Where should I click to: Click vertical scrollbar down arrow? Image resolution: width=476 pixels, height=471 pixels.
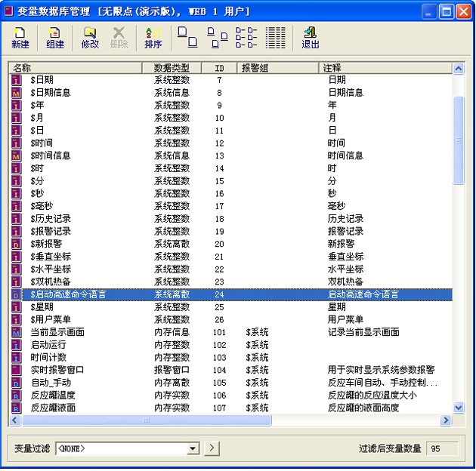tap(459, 408)
